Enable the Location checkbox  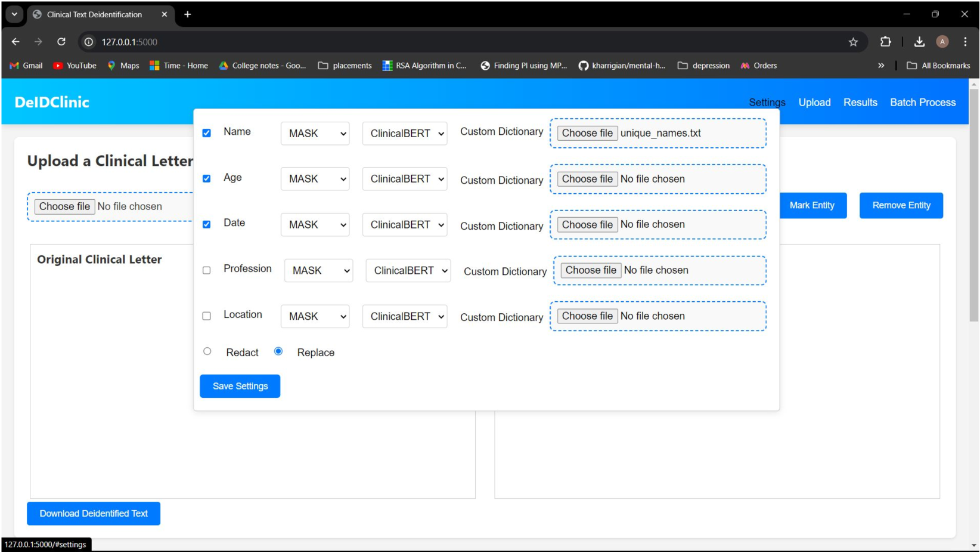pyautogui.click(x=207, y=316)
